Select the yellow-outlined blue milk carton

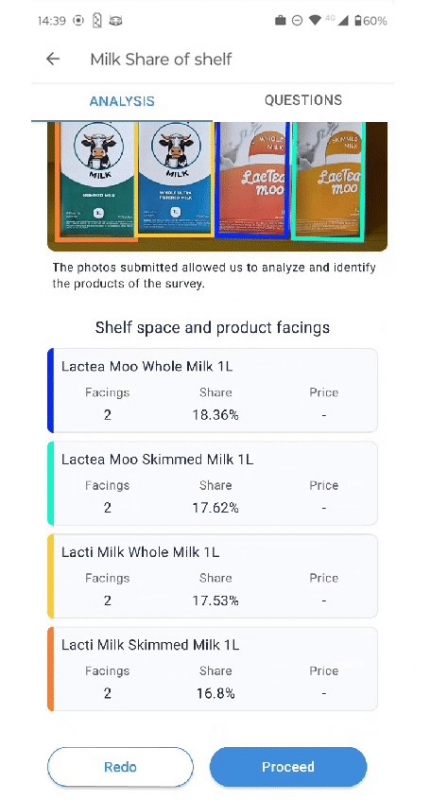[x=176, y=180]
